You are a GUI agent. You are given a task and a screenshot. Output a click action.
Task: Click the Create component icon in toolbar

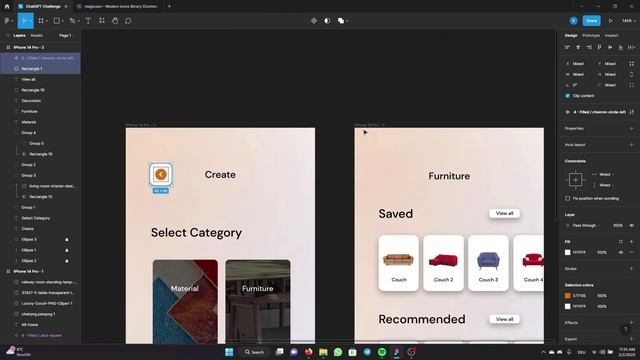313,21
